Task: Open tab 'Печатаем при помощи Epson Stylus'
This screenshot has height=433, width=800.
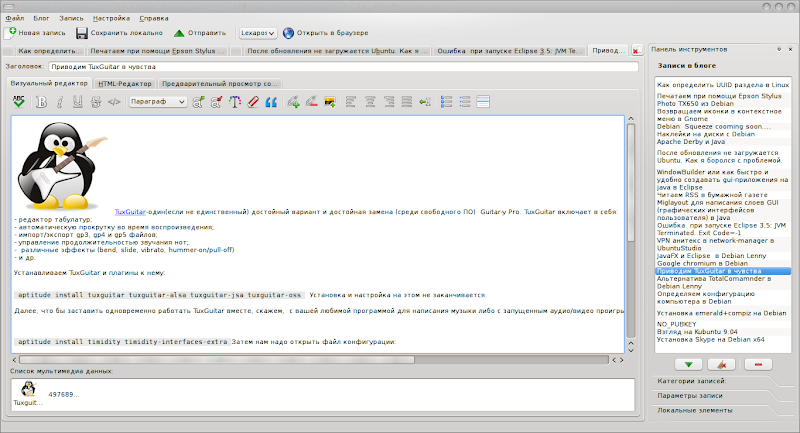Action: click(157, 51)
